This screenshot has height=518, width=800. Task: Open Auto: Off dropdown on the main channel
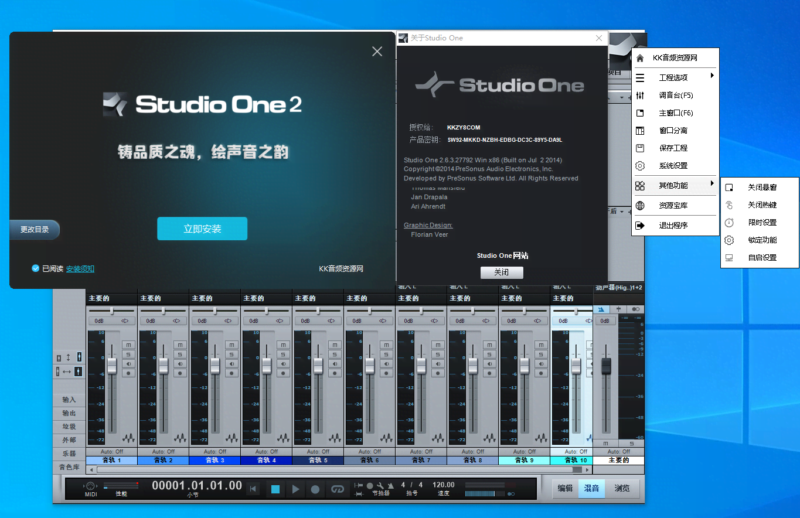tap(618, 452)
